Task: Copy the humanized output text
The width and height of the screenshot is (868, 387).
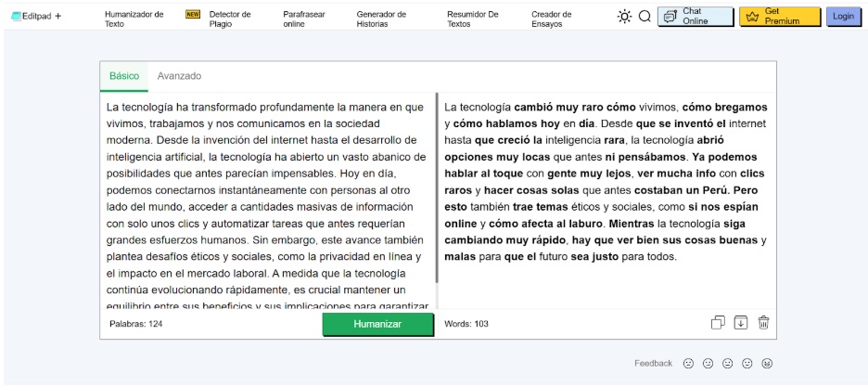Action: (x=717, y=323)
